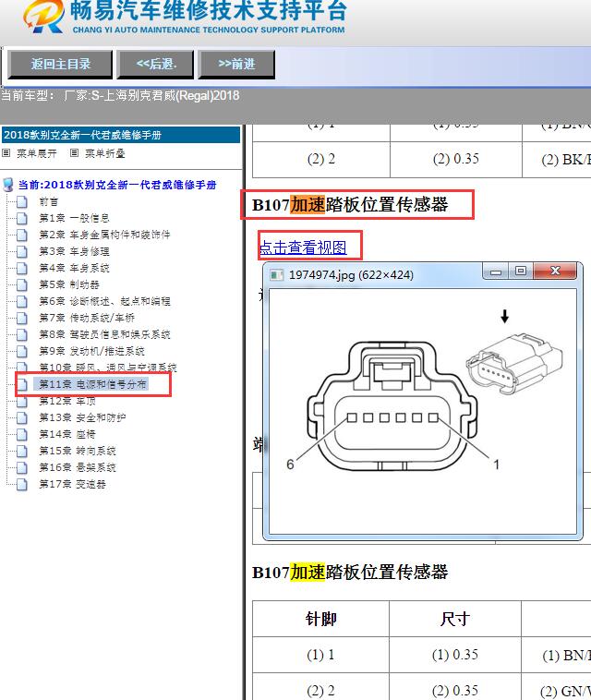Click the orange-highlighted B107加速踏板位置传感器 heading

coord(350,205)
